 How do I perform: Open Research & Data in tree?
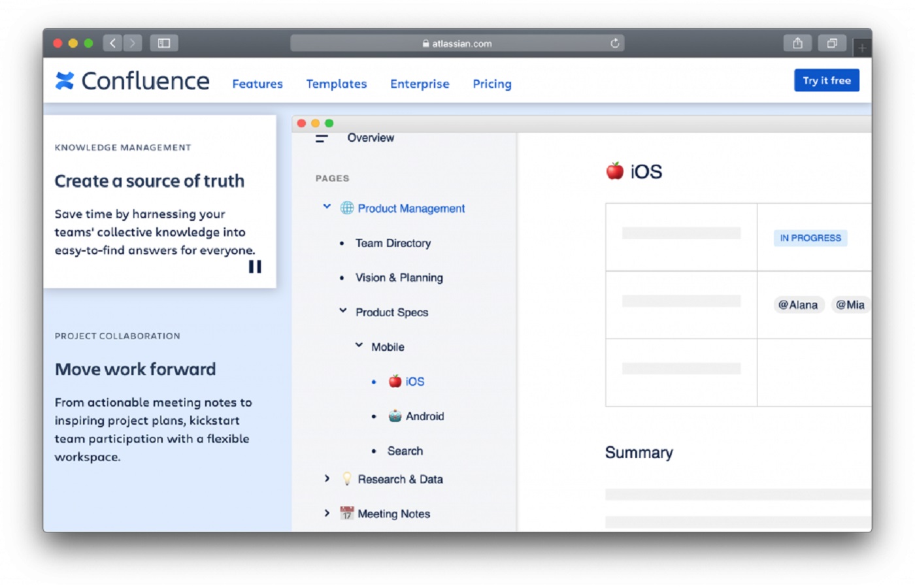pos(400,479)
